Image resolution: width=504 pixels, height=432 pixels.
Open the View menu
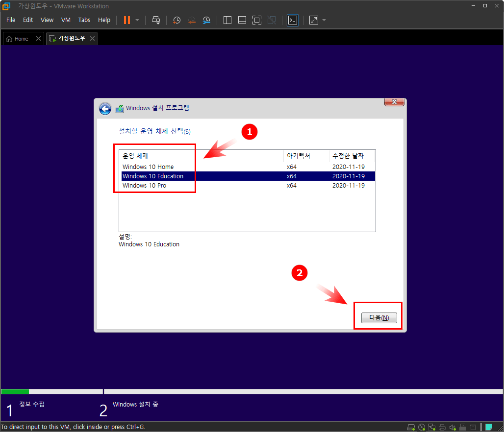click(x=47, y=20)
